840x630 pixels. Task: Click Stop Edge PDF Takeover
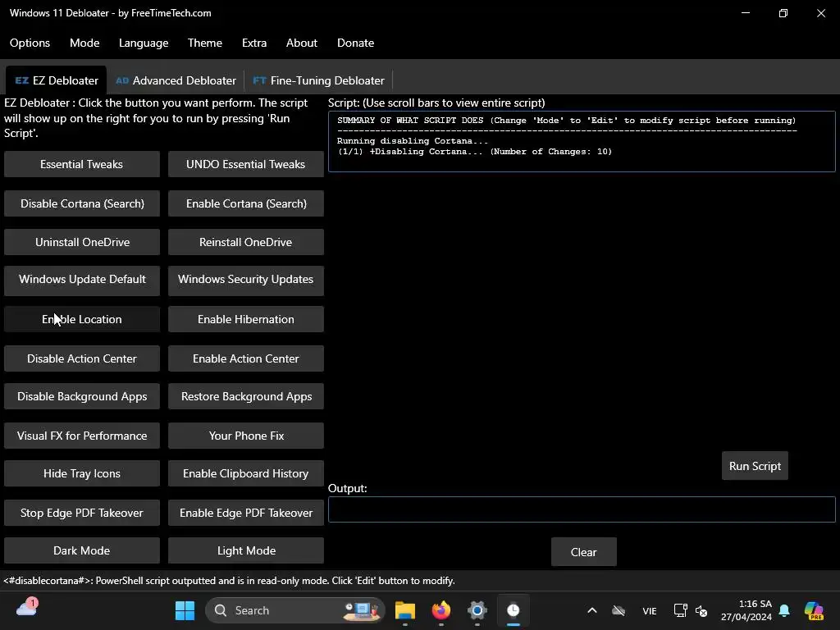[82, 513]
